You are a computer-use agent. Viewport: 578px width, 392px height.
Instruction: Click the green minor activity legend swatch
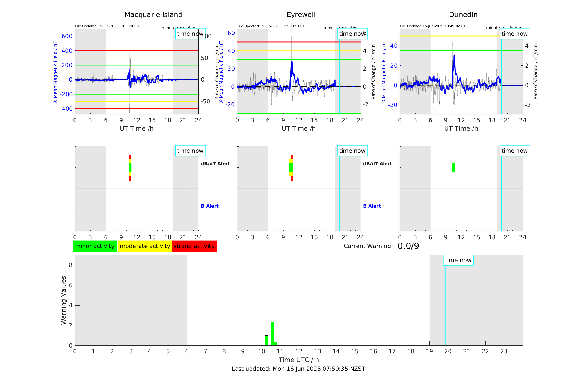(95, 246)
